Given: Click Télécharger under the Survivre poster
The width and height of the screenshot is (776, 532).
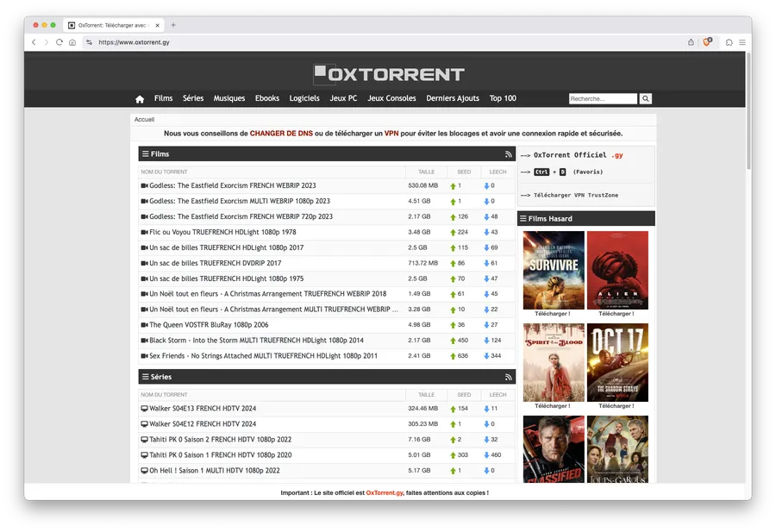Looking at the screenshot, I should [553, 314].
